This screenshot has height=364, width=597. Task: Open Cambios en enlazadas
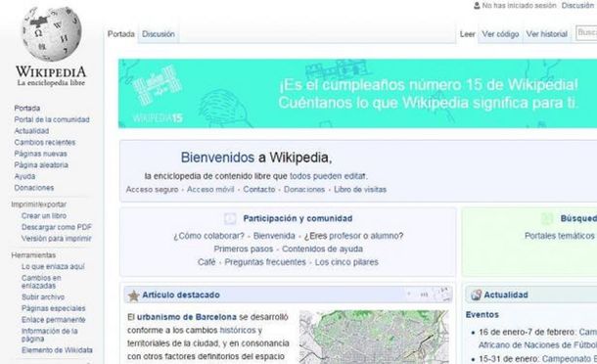tap(41, 282)
